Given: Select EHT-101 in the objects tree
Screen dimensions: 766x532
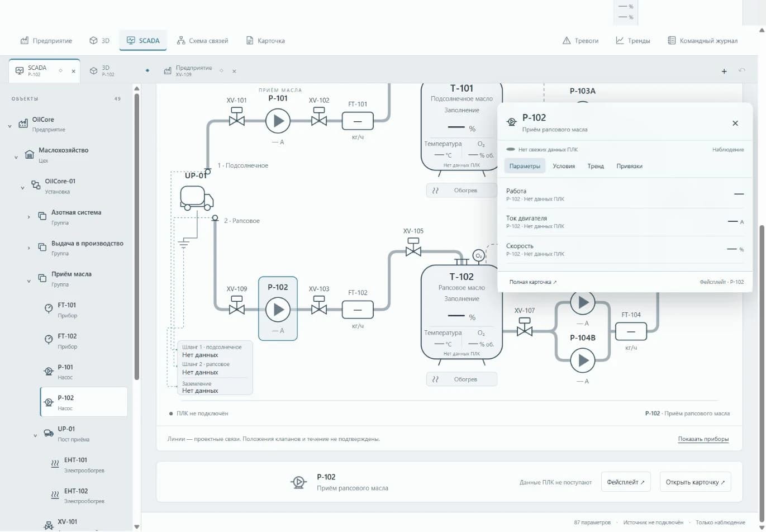Looking at the screenshot, I should click(x=84, y=465).
